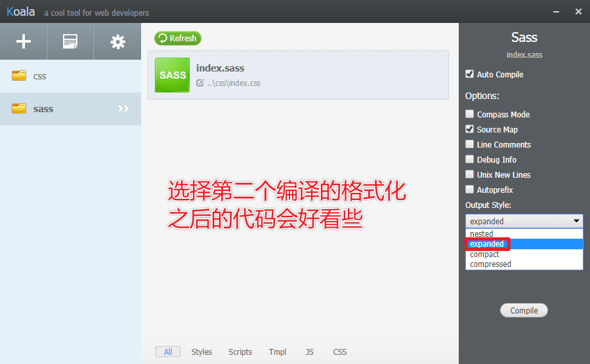Click the green SASS file icon

point(173,75)
